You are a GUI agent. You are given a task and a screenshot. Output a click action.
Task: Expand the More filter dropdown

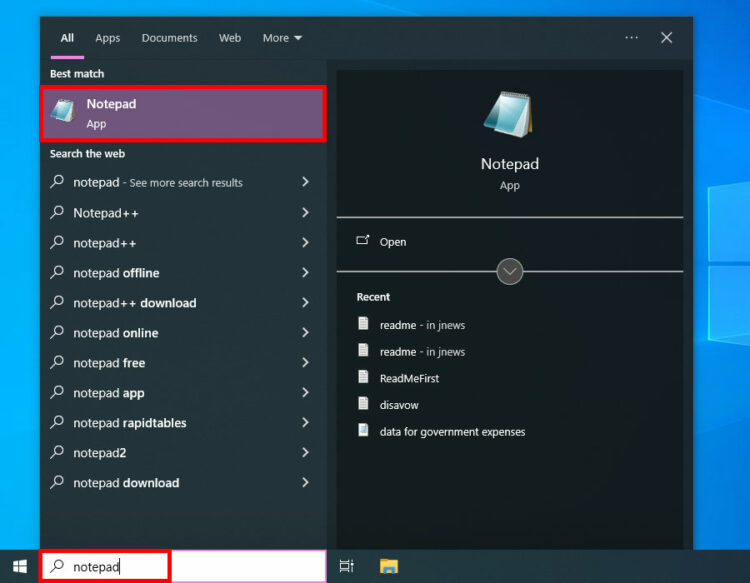click(x=282, y=38)
